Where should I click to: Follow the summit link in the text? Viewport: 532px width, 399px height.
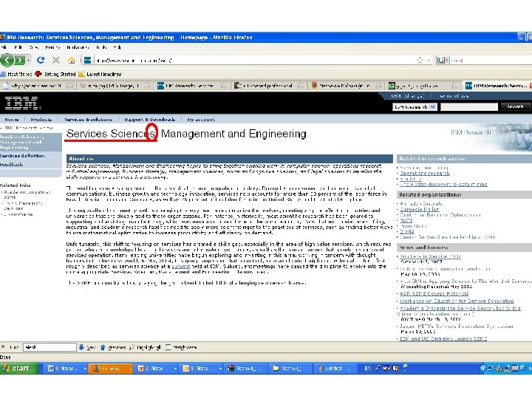(180, 267)
